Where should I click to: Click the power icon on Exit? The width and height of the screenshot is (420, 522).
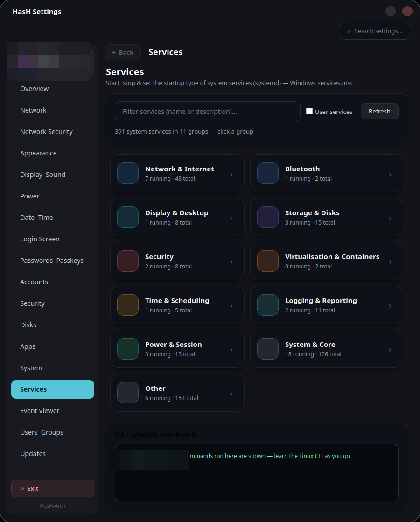22,489
